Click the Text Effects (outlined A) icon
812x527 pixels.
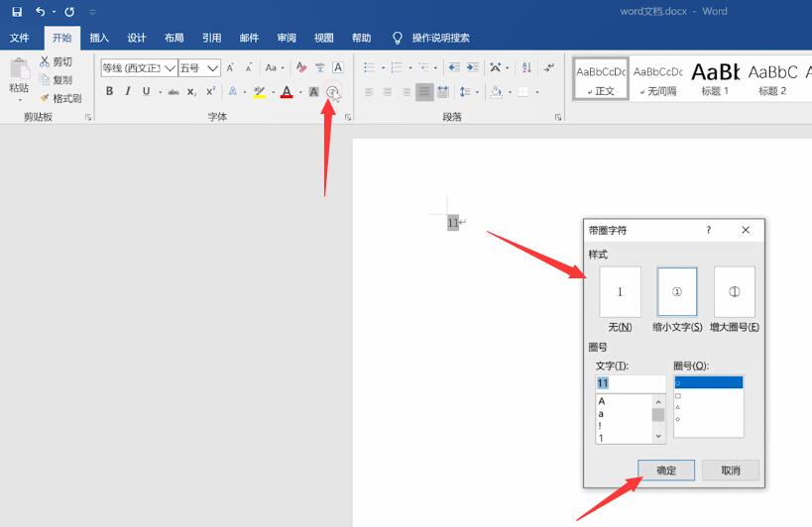point(233,91)
